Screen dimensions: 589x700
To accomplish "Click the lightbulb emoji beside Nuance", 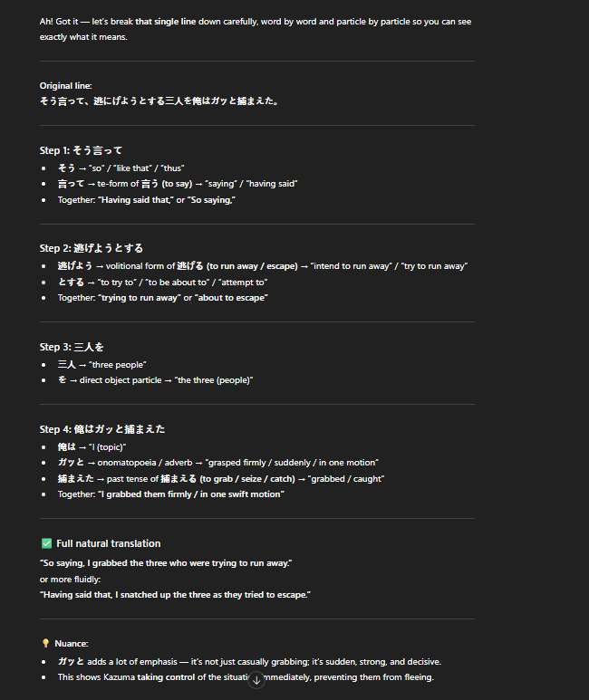I will coord(45,643).
